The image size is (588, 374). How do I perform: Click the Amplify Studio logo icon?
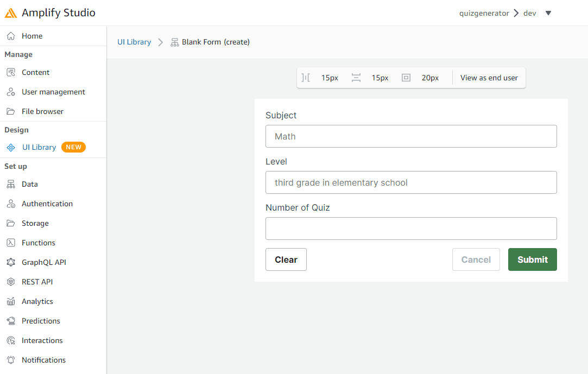pyautogui.click(x=11, y=13)
